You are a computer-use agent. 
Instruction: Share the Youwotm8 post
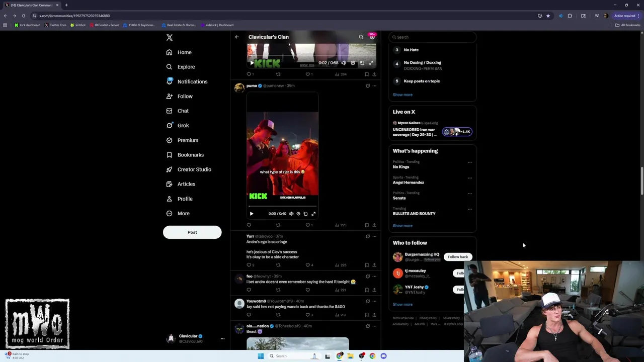(x=374, y=315)
